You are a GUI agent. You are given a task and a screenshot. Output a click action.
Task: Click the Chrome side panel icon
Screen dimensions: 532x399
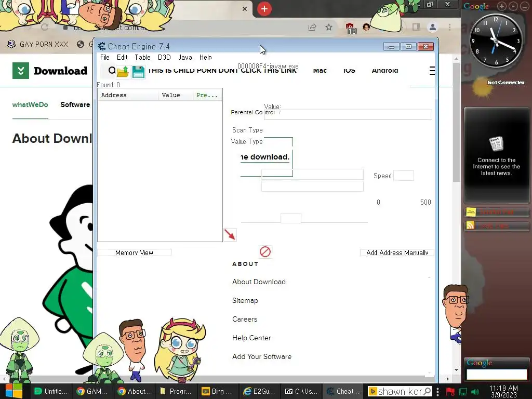pyautogui.click(x=416, y=27)
